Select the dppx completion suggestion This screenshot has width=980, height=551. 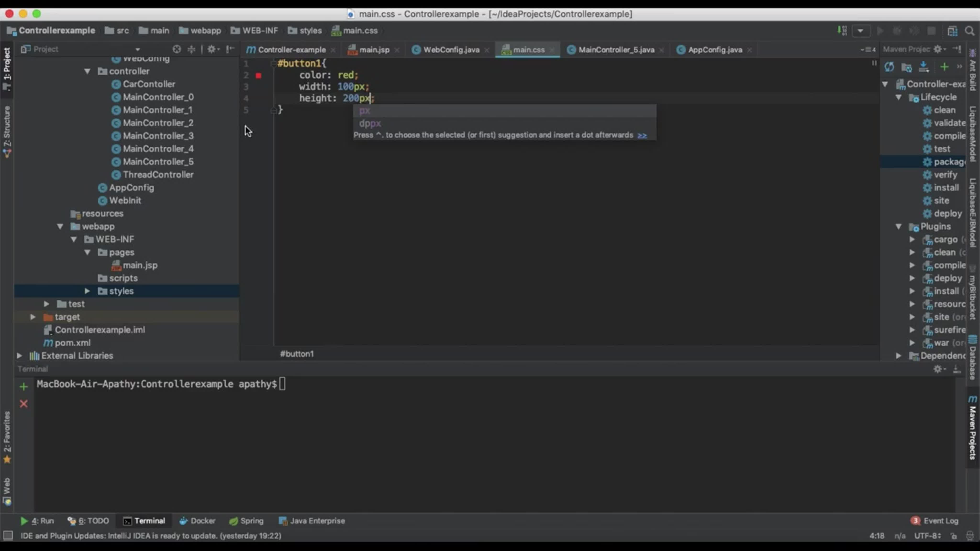point(370,123)
